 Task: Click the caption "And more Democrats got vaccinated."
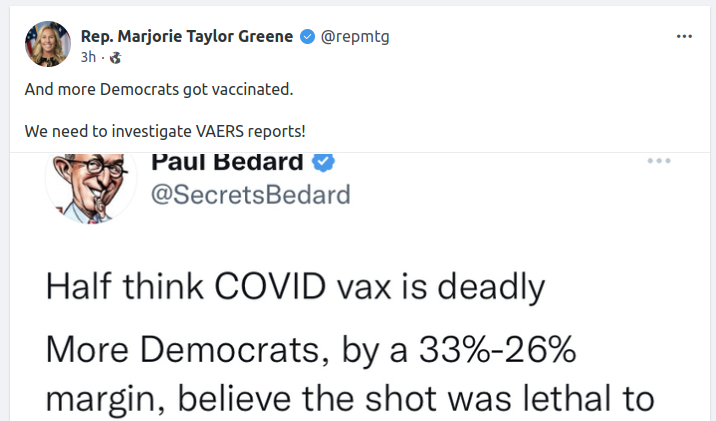point(159,90)
